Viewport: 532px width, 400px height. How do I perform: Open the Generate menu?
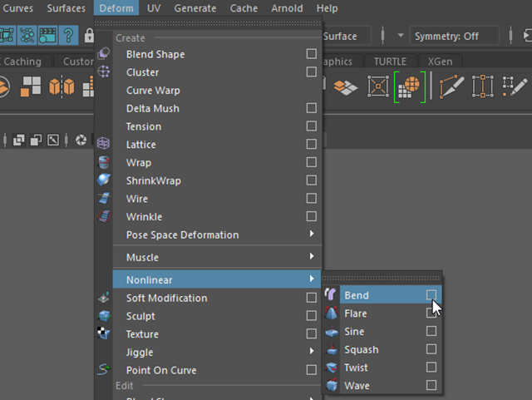(195, 8)
